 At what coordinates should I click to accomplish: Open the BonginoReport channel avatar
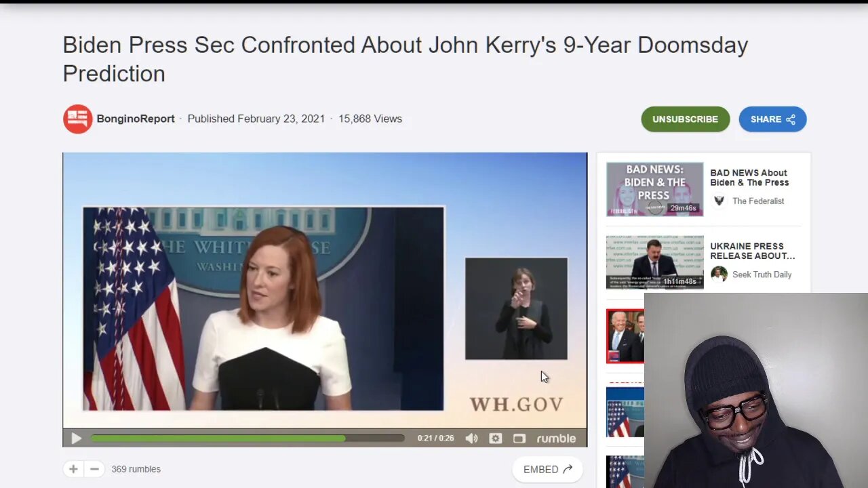(77, 119)
